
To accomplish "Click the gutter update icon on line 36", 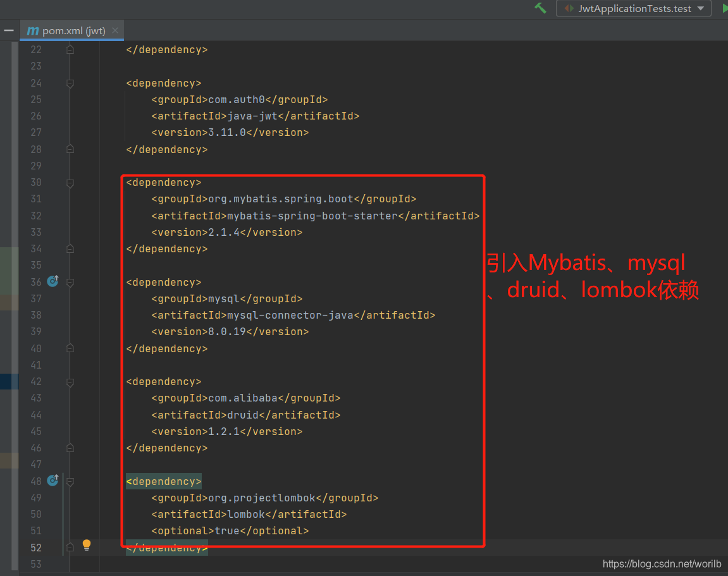I will 53,281.
